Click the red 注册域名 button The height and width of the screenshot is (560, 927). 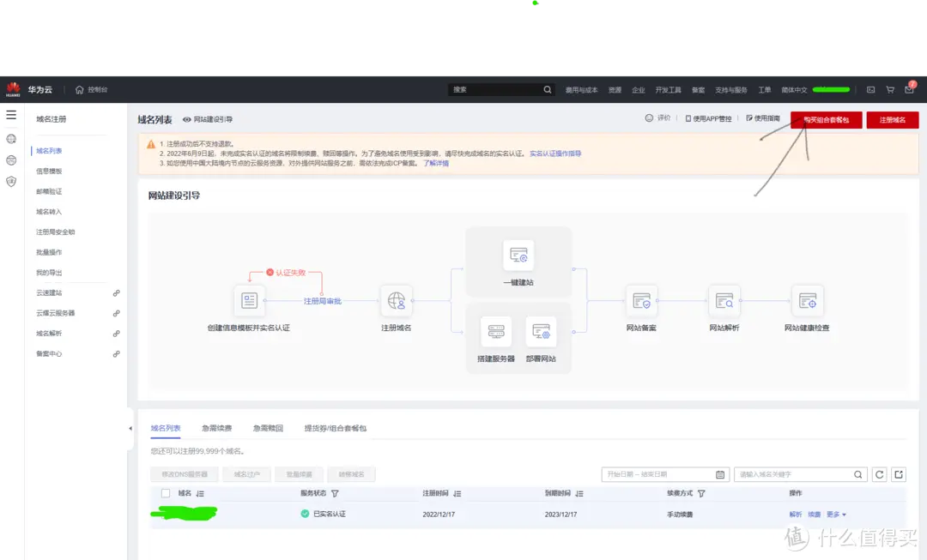click(x=892, y=120)
